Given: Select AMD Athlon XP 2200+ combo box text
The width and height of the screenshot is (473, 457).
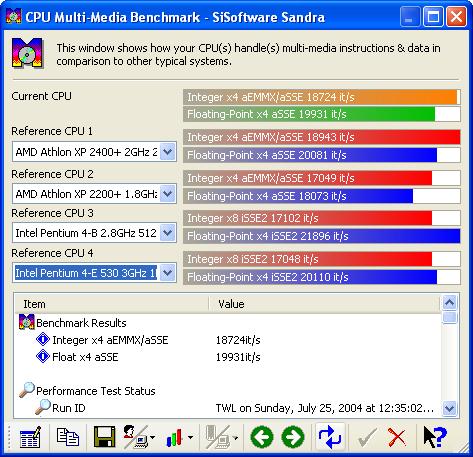Looking at the screenshot, I should click(86, 194).
